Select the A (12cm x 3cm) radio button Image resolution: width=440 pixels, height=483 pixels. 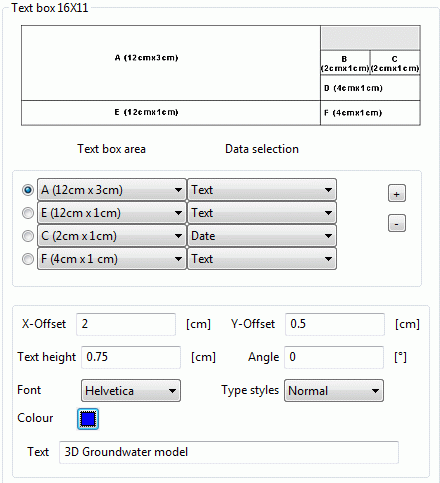(28, 190)
